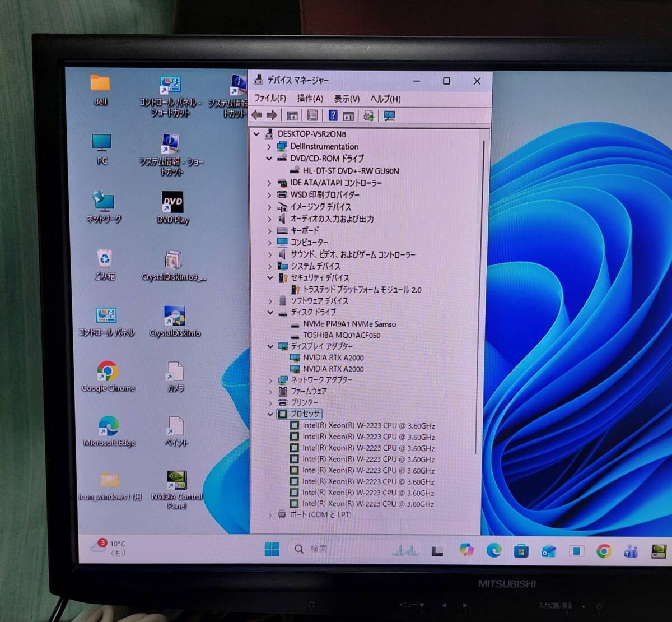This screenshot has height=622, width=672.
Task: Select the Microsoft Edge desktop shortcut
Action: (x=109, y=431)
